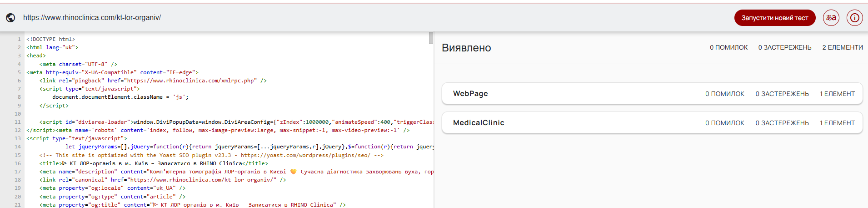Click the Виявлено heading
The height and width of the screenshot is (208, 868).
click(x=466, y=48)
